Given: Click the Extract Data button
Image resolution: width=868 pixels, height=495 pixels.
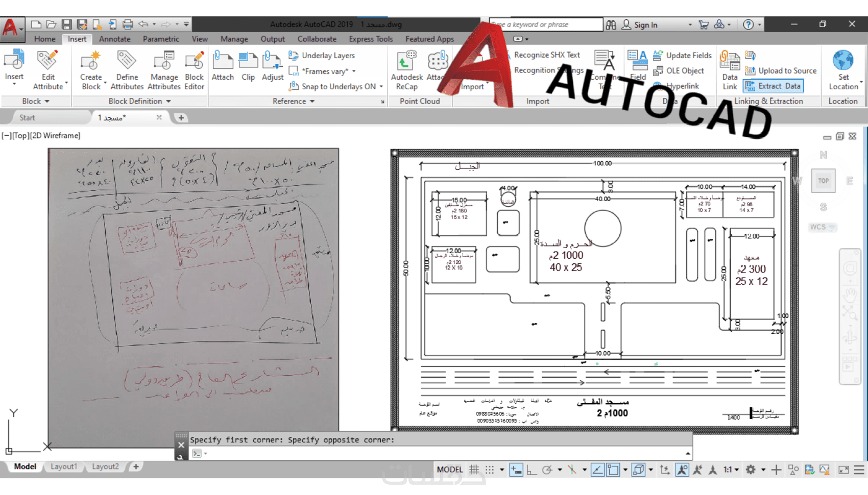Looking at the screenshot, I should [773, 86].
